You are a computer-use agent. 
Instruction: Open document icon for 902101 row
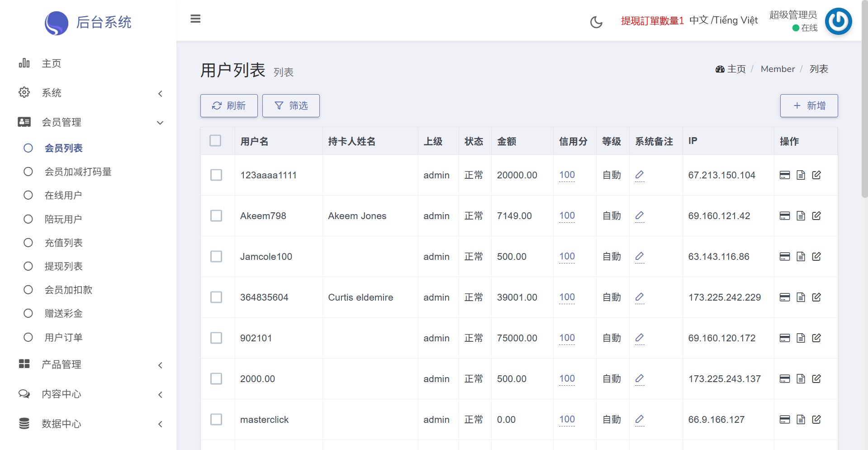(801, 338)
